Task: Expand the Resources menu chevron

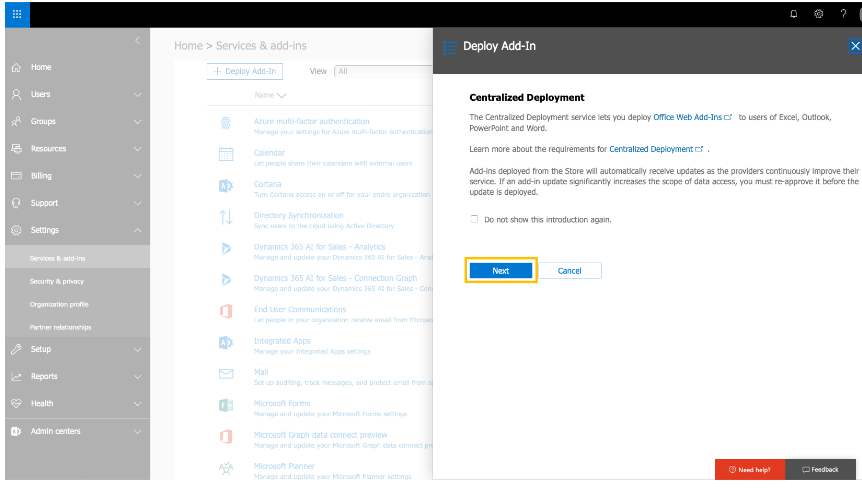Action: pos(137,149)
